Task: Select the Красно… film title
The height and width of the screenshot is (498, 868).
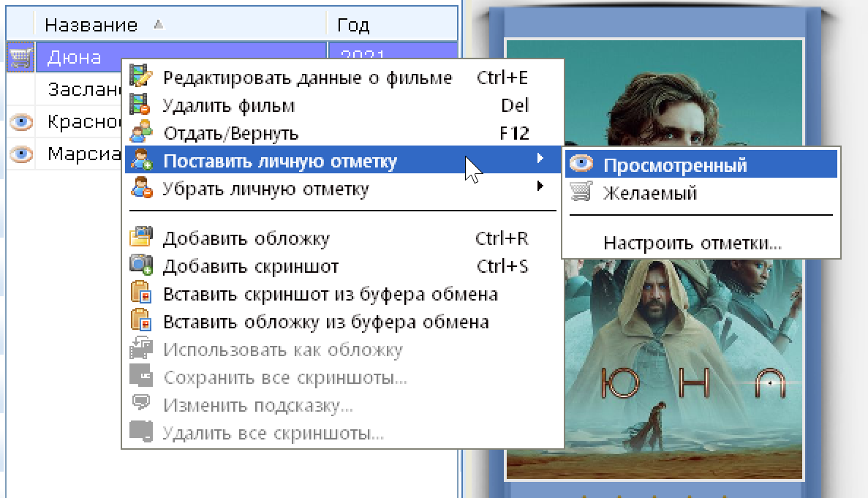Action: tap(84, 121)
